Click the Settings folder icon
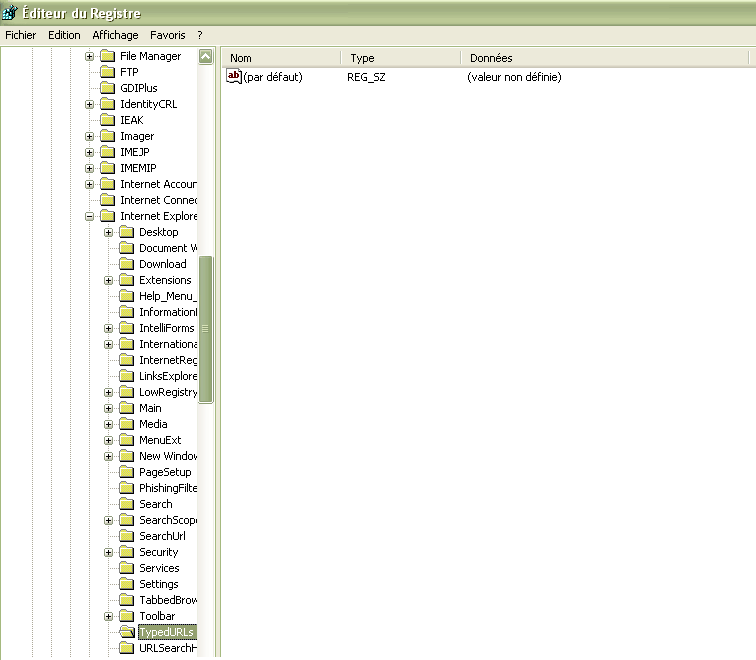756x660 pixels. pos(127,584)
